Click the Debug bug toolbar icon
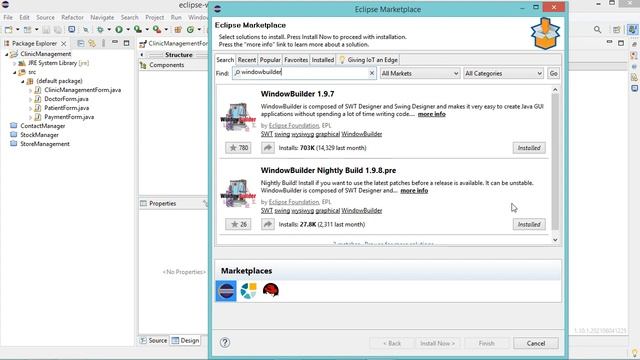The height and width of the screenshot is (360, 640). click(x=100, y=30)
